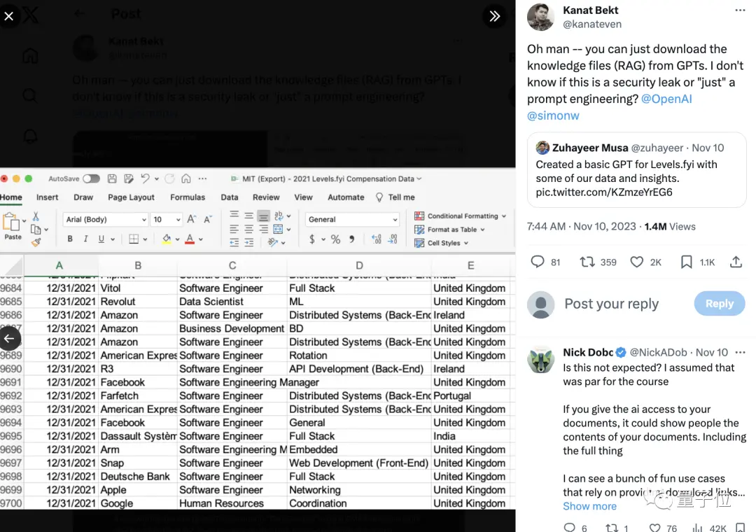Open the @OpenAI mention link
The height and width of the screenshot is (532, 756).
[666, 99]
